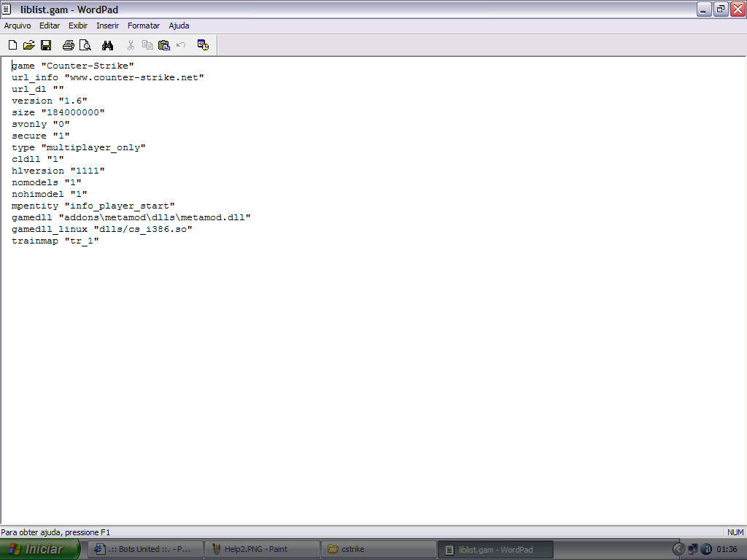Click the 01:36 system clock
This screenshot has height=560, width=747.
click(727, 550)
